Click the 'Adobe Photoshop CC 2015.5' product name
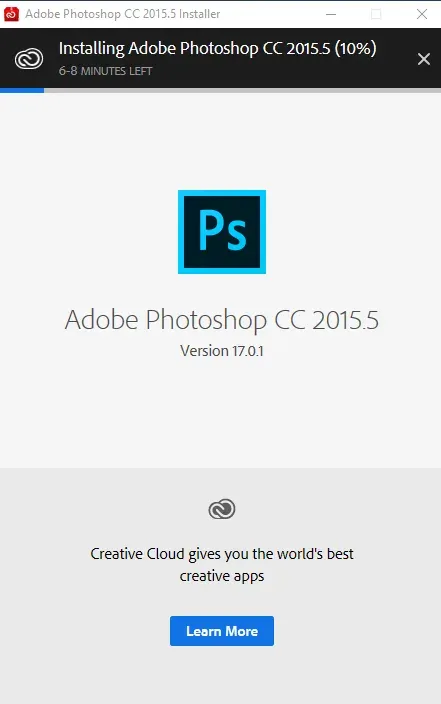Image resolution: width=441 pixels, height=704 pixels. pos(222,321)
